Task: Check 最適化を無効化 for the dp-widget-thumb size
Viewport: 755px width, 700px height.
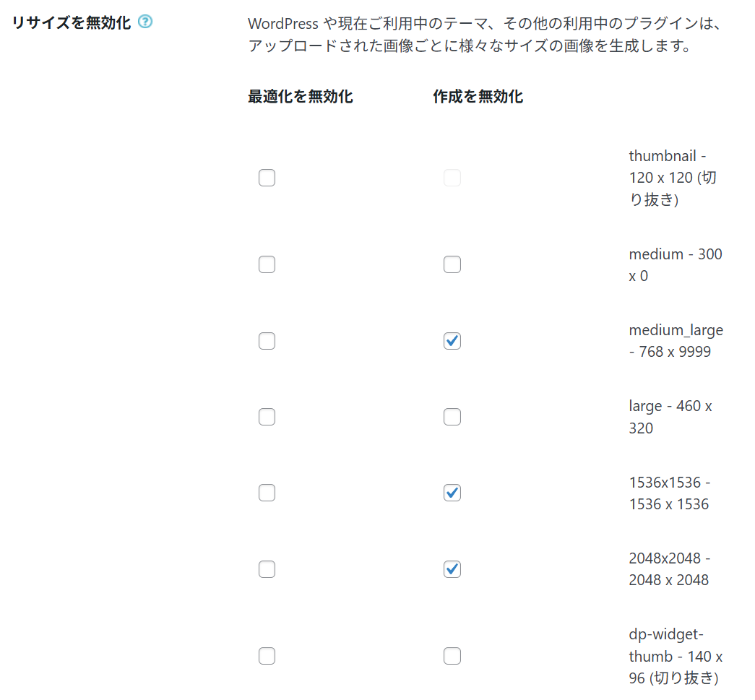Action: [x=267, y=656]
